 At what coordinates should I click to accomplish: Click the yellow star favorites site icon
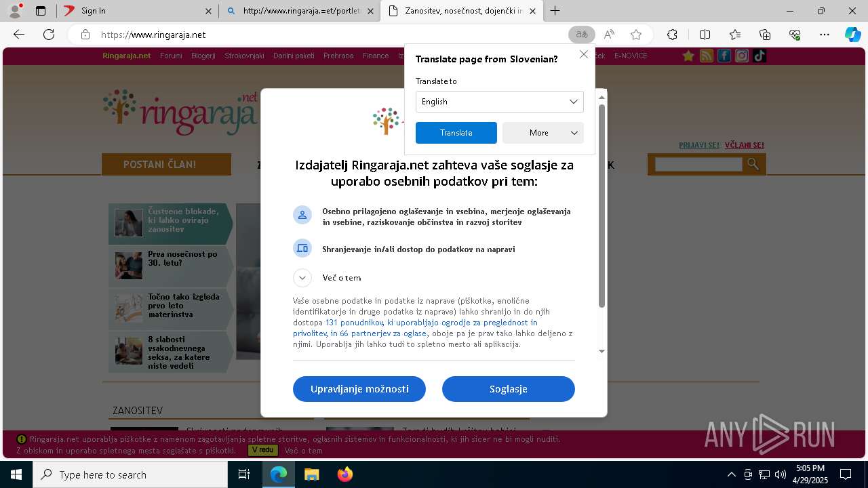[688, 56]
